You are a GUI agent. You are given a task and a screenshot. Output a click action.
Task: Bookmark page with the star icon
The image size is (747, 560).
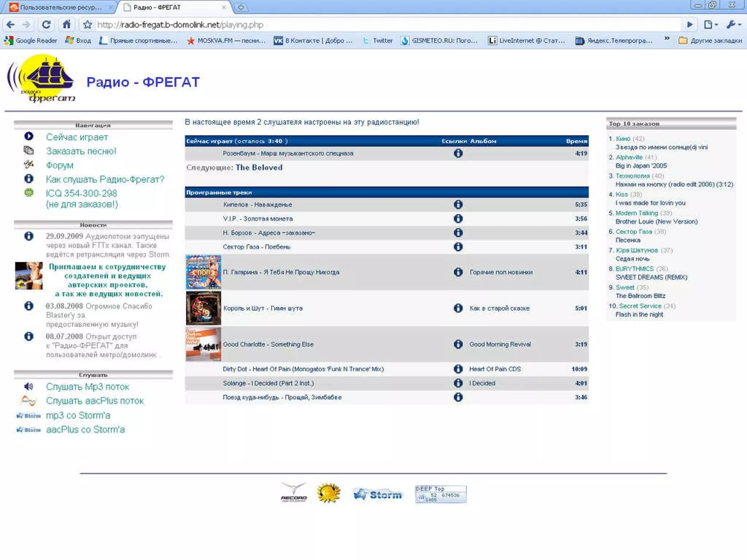coord(87,25)
